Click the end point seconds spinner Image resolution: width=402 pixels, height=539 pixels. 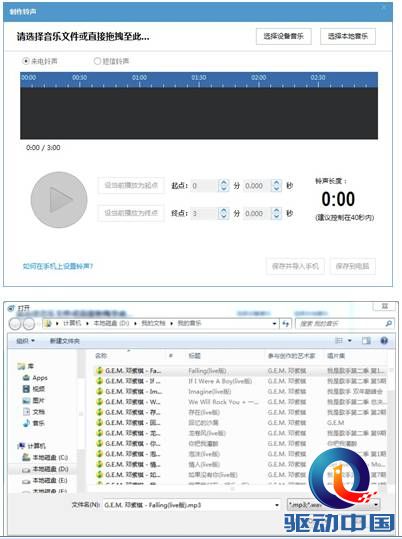276,213
